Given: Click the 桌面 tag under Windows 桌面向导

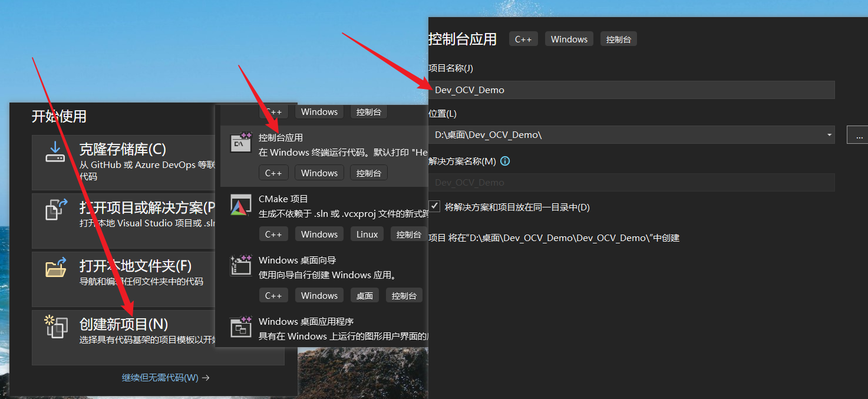Looking at the screenshot, I should point(365,295).
